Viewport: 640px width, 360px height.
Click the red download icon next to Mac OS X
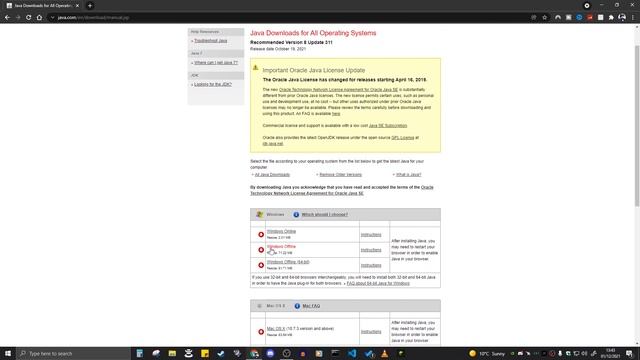click(261, 332)
